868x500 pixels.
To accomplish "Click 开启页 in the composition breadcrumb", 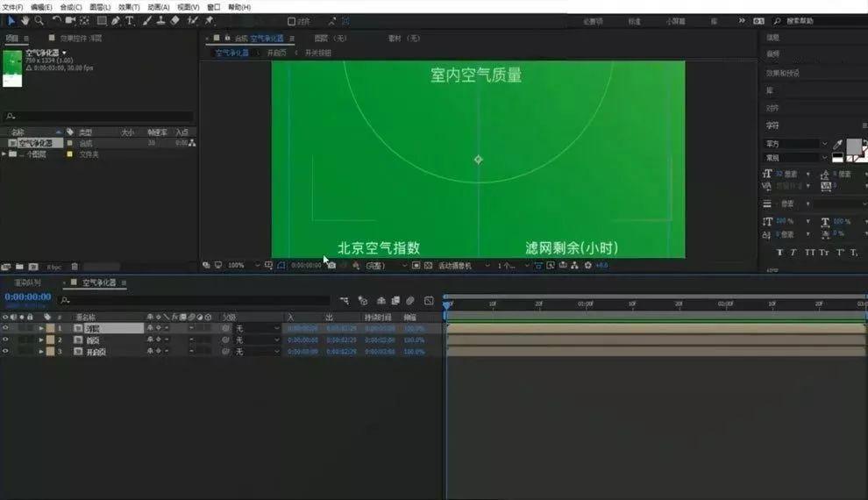I will click(x=277, y=53).
